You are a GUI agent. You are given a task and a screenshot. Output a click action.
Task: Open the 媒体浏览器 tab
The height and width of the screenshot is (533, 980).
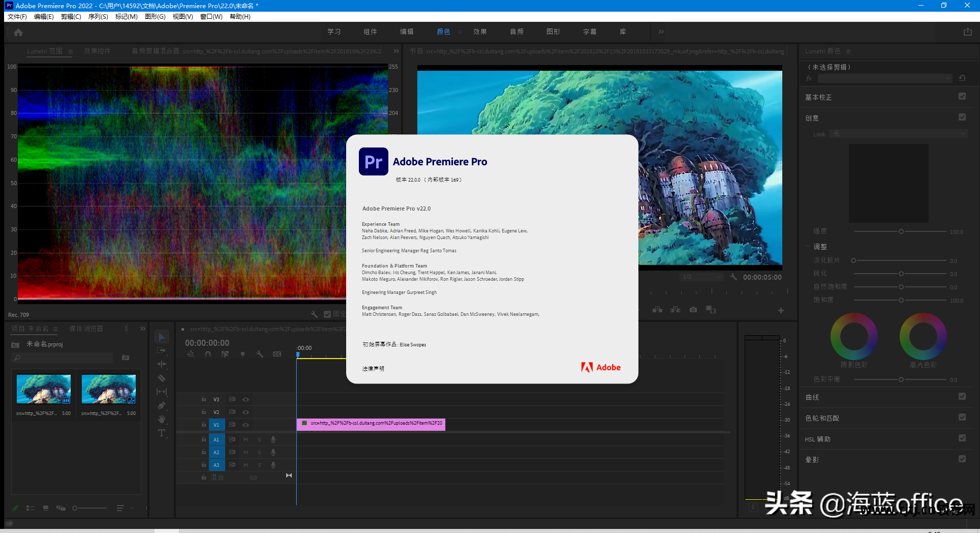point(86,329)
